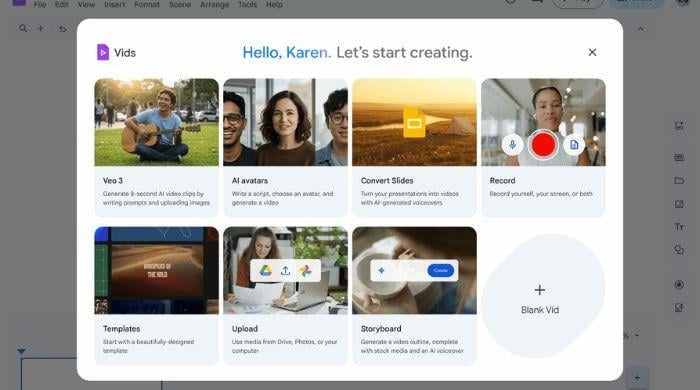Viewport: 700px width, 390px height.
Task: Click the Google Photos pinwheel icon
Action: (x=305, y=270)
